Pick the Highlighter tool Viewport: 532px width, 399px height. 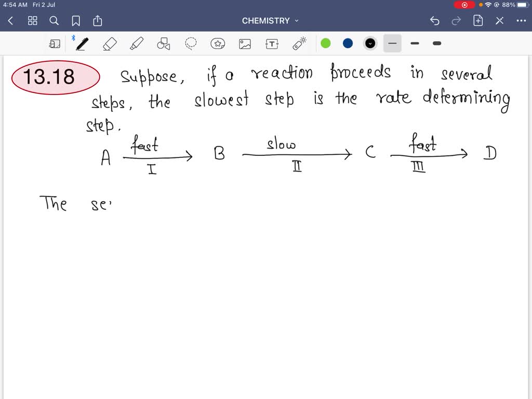pyautogui.click(x=137, y=44)
